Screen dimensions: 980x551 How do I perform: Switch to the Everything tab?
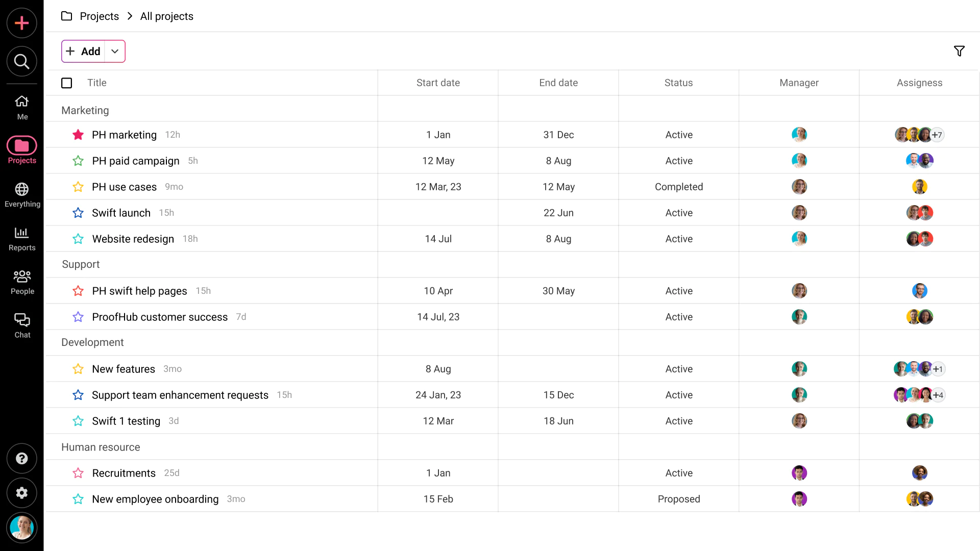click(x=22, y=195)
